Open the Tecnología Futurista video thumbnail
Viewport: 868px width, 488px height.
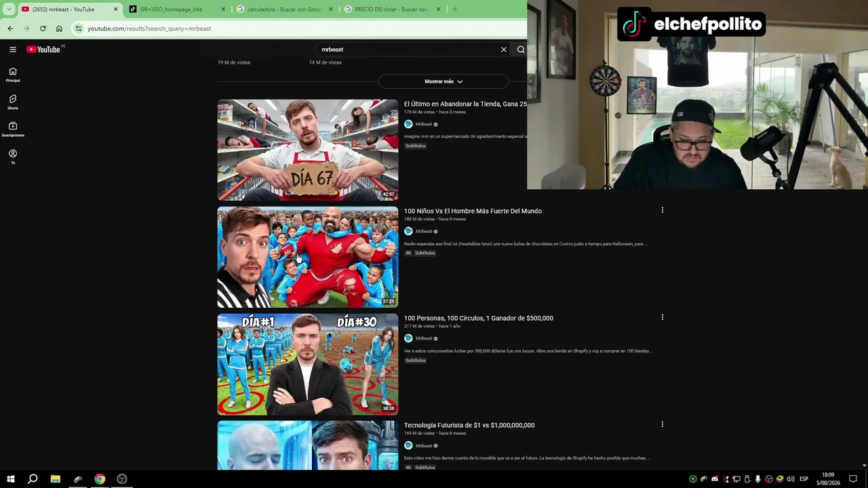(308, 445)
